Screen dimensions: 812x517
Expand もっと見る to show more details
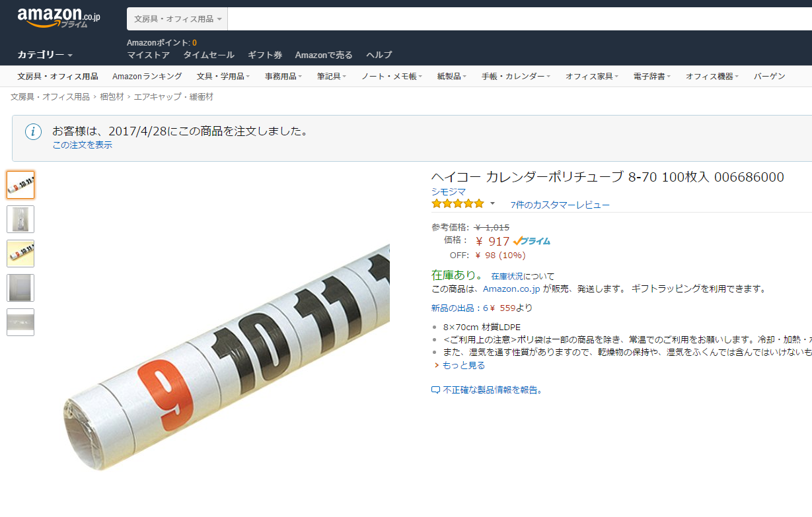[x=461, y=365]
